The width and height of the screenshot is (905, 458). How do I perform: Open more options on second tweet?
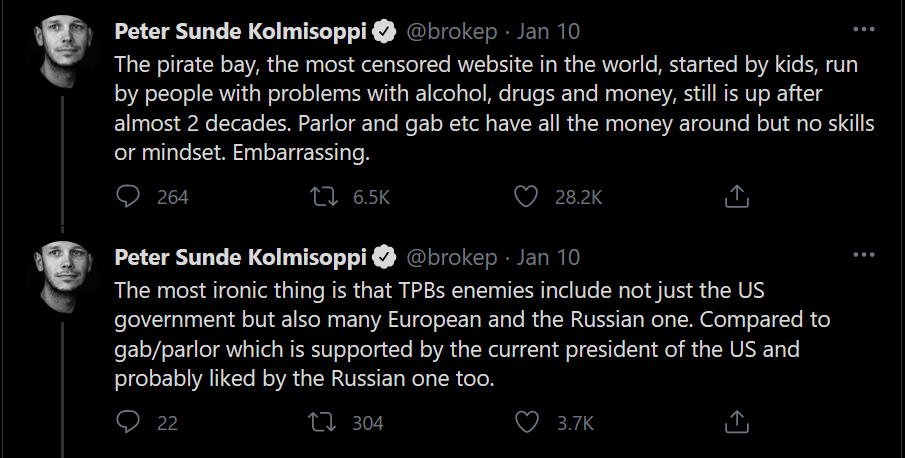tap(862, 255)
